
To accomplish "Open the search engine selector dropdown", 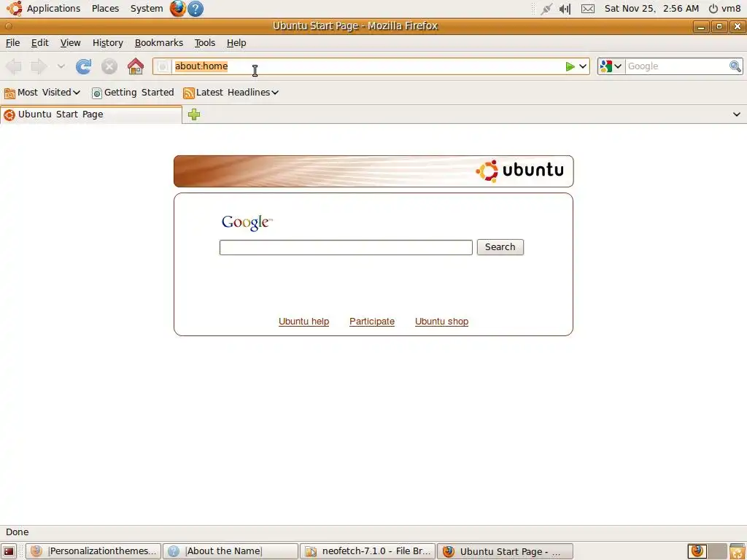I will (x=611, y=66).
